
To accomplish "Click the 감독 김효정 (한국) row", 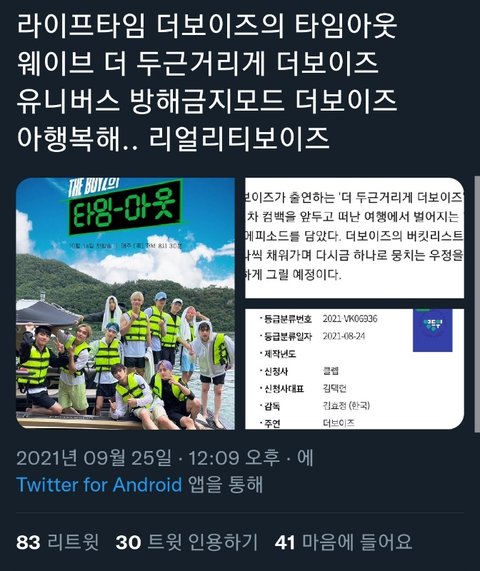I will 315,406.
